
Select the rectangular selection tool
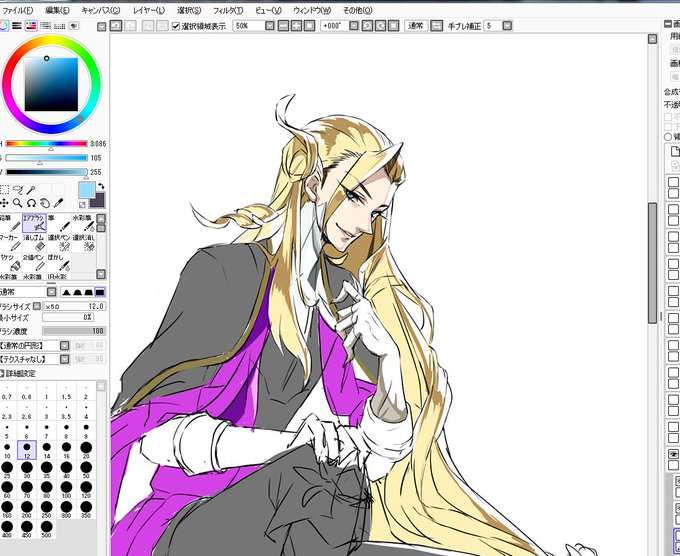click(4, 190)
